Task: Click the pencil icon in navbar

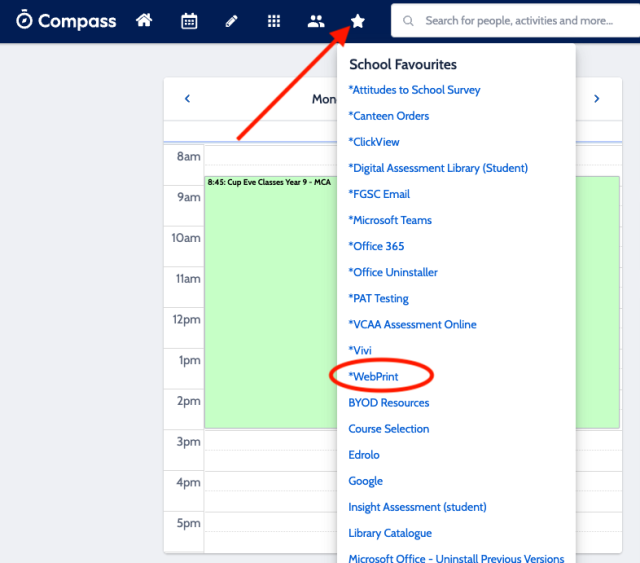Action: (x=231, y=21)
